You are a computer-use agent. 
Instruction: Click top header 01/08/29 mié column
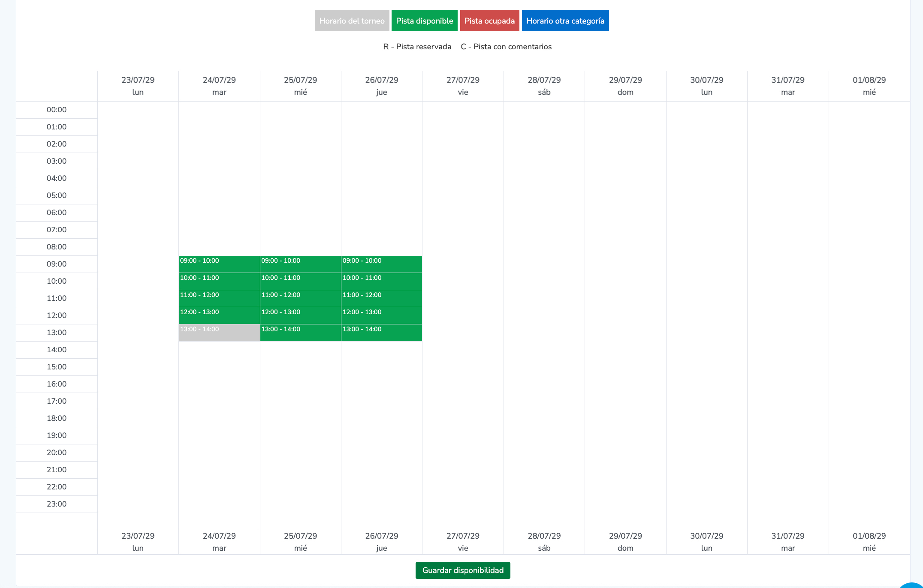click(869, 86)
